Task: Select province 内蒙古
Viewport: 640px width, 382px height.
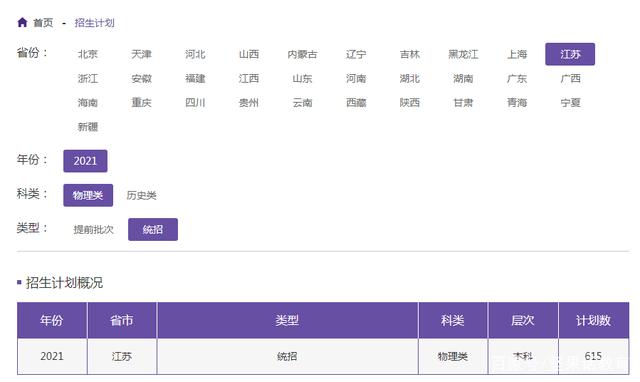Action: [x=302, y=54]
